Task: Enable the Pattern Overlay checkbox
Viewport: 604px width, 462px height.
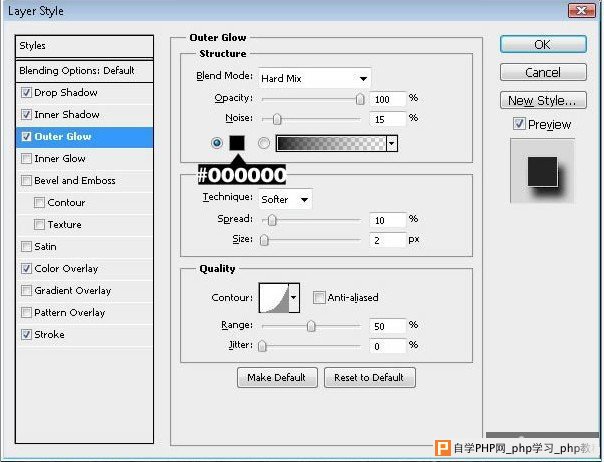Action: point(26,312)
